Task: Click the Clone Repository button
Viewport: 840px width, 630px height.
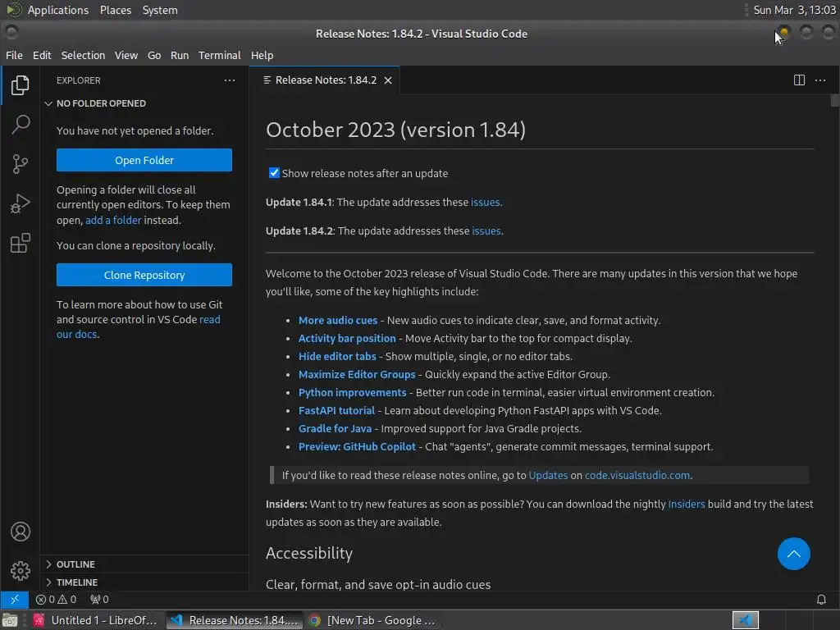Action: [144, 275]
